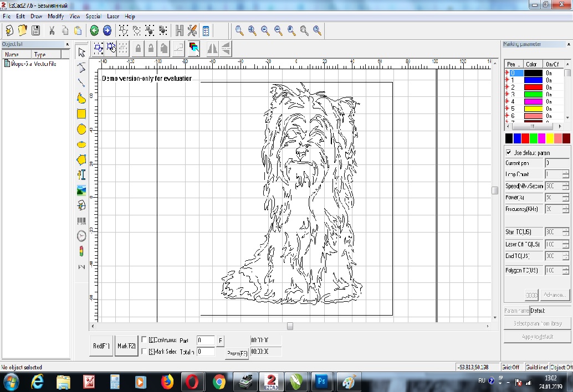Increase the Speed value with stepper
This screenshot has height=392, width=573.
tap(565, 184)
